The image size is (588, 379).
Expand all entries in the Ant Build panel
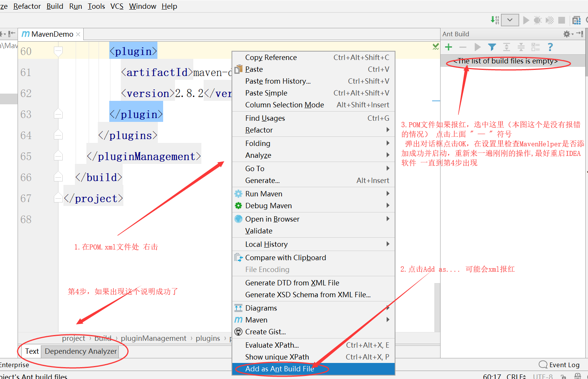click(x=506, y=47)
